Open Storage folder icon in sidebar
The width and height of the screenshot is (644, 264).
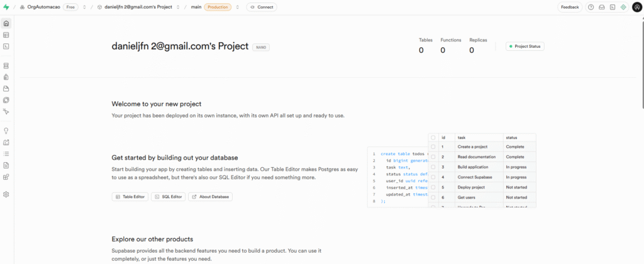pos(6,88)
